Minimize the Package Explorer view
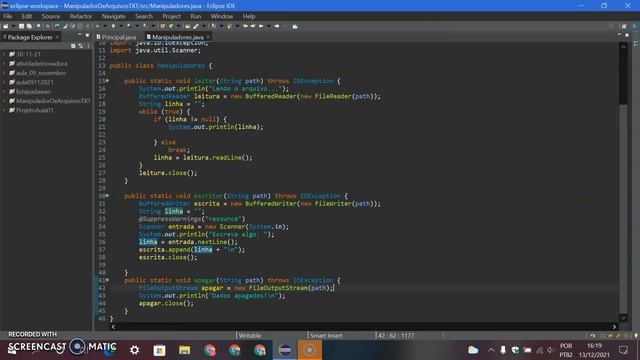The image size is (640, 360). click(80, 35)
